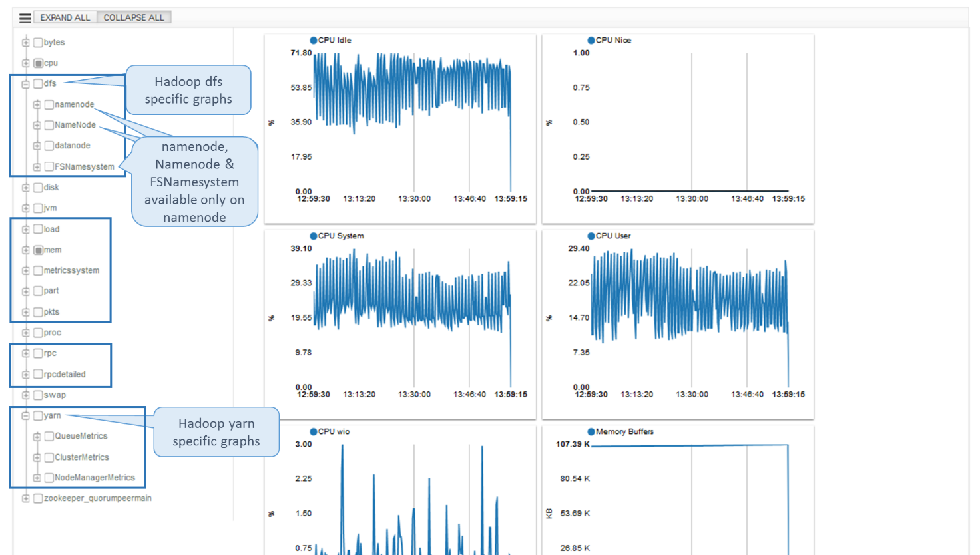Select the NodeManagerMetrics tree label
The image size is (980, 555).
click(x=95, y=478)
